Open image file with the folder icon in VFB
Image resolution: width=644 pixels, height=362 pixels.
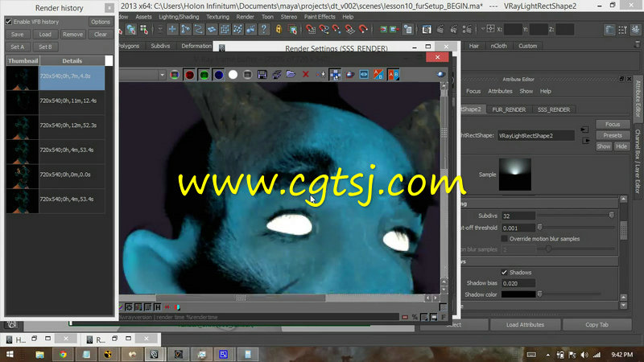point(291,75)
